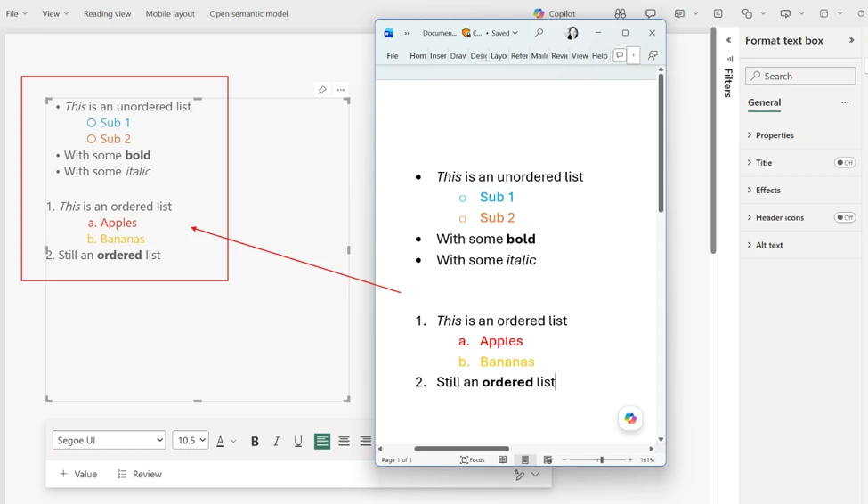
Task: Open the Review tab in Word
Action: pos(559,55)
